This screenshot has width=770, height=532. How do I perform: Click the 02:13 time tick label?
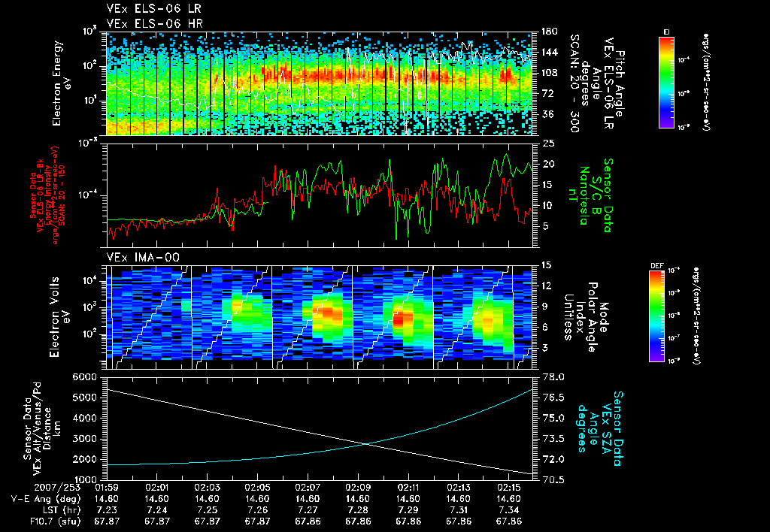(458, 488)
